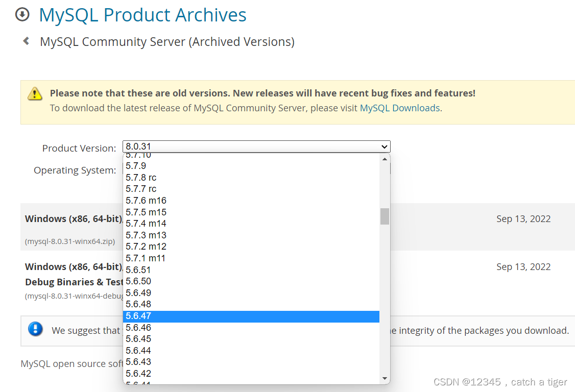
Task: Choose version 5.7.6 m16
Action: 251,201
